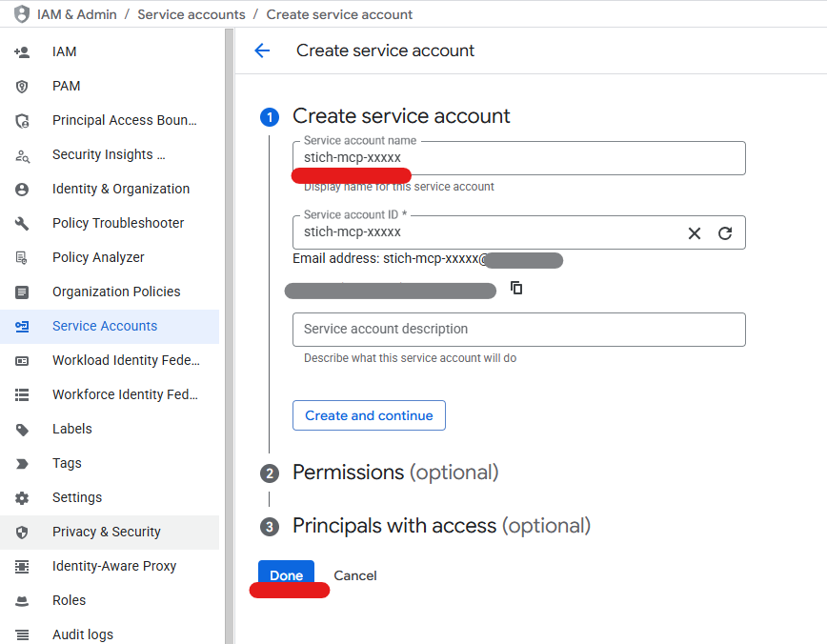Open Policy Troubleshooter page
This screenshot has height=644, width=827.
110,223
